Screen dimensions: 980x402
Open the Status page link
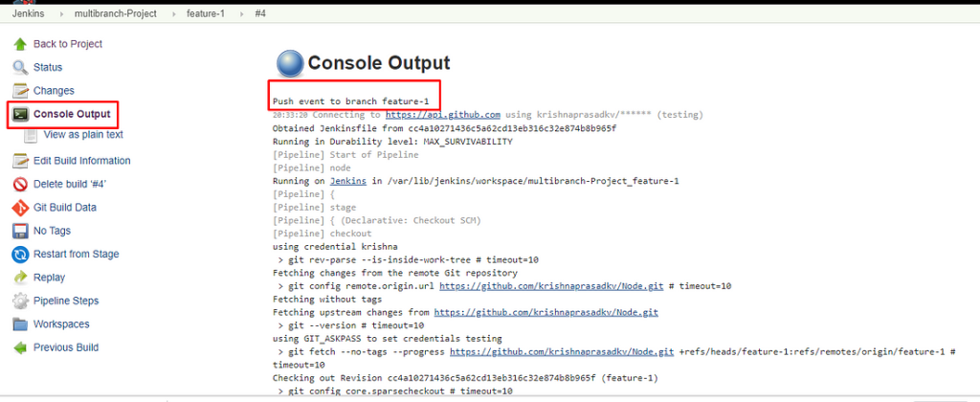pyautogui.click(x=48, y=67)
